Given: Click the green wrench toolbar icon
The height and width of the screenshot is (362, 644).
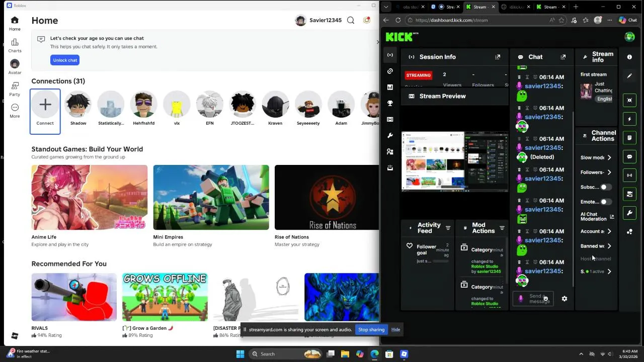Looking at the screenshot, I should coord(629,213).
